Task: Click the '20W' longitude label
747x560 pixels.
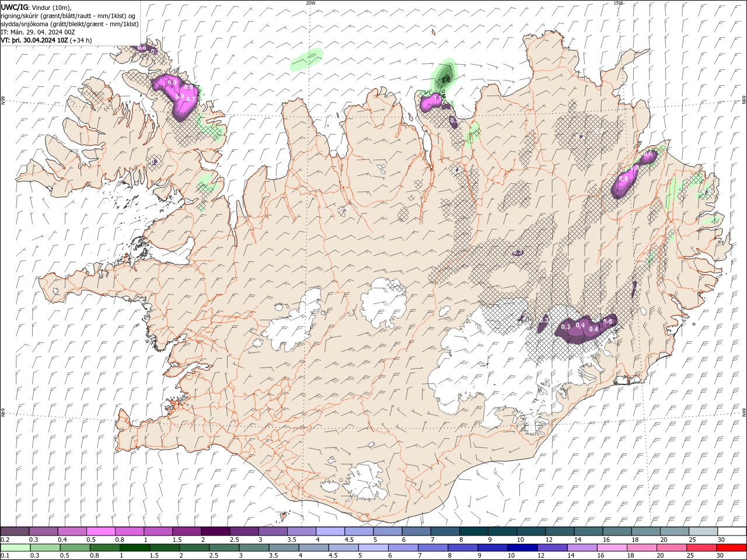Action: pyautogui.click(x=310, y=3)
